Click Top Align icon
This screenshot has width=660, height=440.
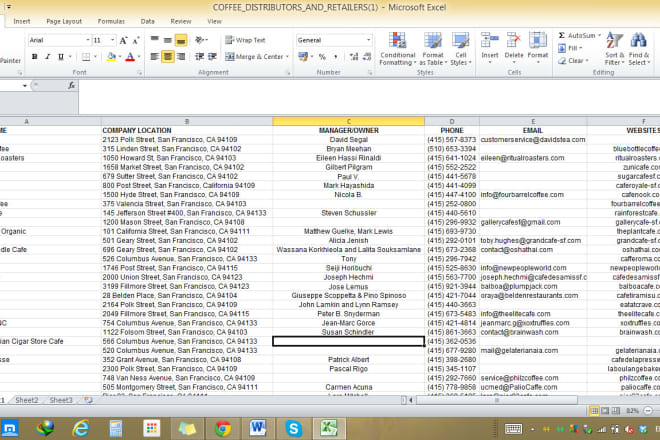pos(154,40)
